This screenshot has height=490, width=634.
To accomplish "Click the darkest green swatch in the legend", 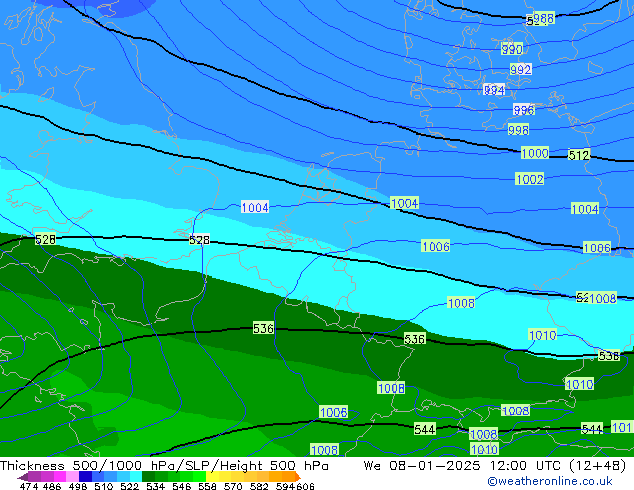I will pos(148,477).
